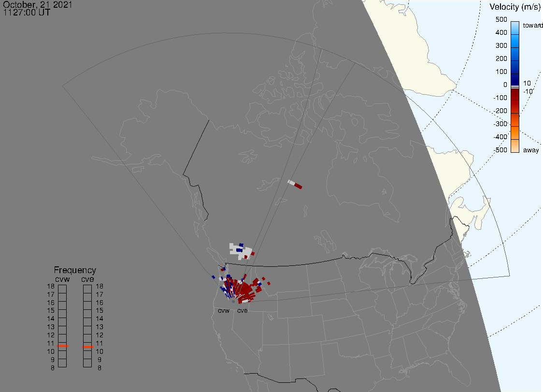The image size is (543, 392).
Task: Click the cve heading under Frequency
Action: tap(87, 279)
